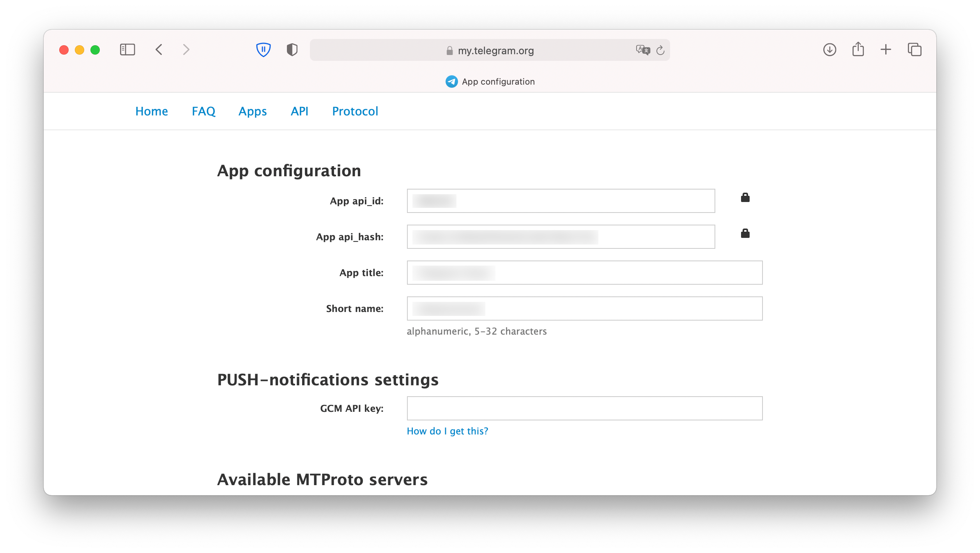Viewport: 980px width, 553px height.
Task: Go to the Home page link
Action: (152, 111)
